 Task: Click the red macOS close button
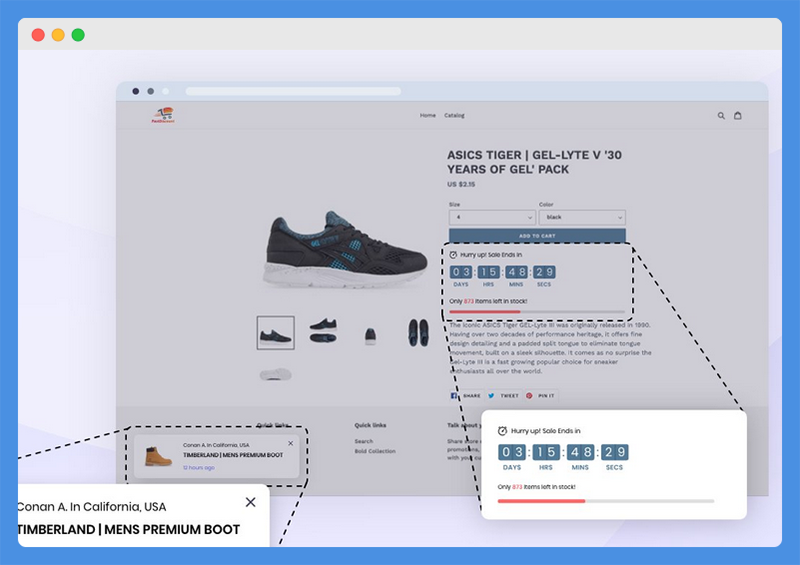point(38,35)
